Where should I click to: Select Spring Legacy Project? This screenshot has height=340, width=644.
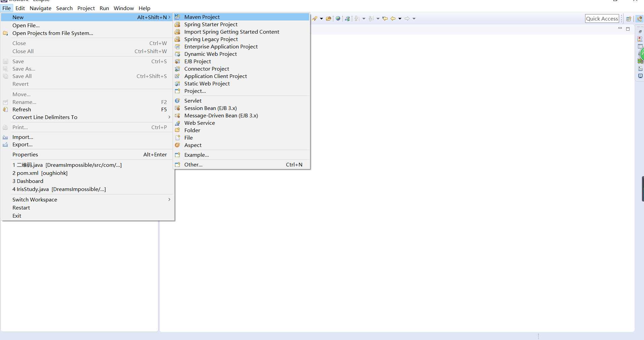[x=241, y=39]
